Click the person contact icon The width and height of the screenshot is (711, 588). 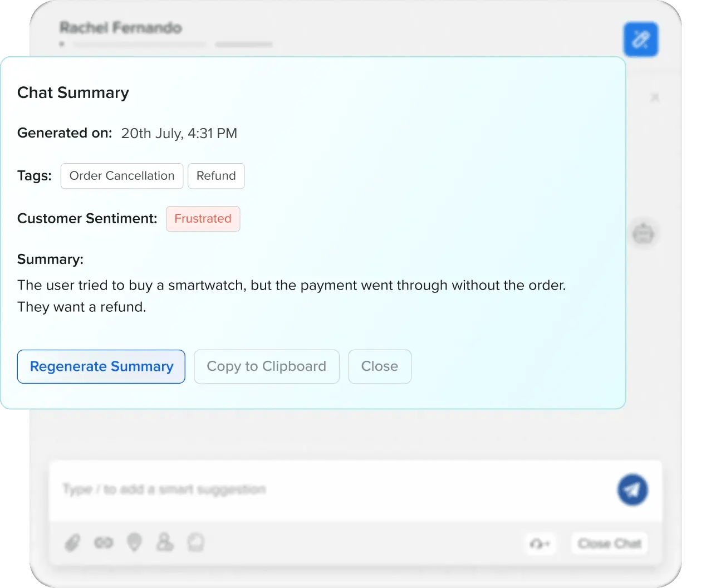pos(165,542)
